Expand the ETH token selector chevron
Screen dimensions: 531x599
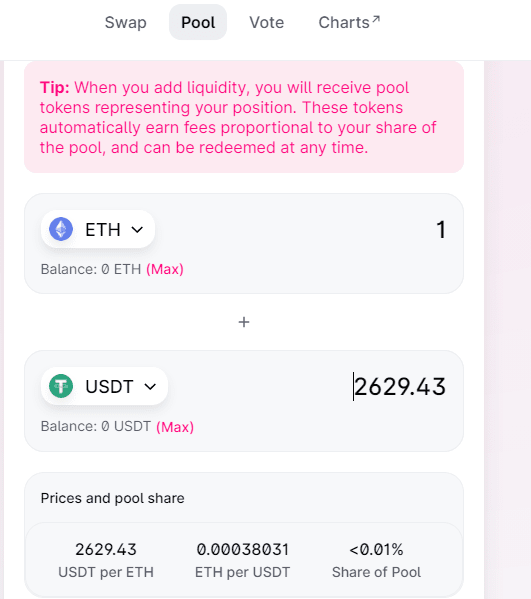137,230
